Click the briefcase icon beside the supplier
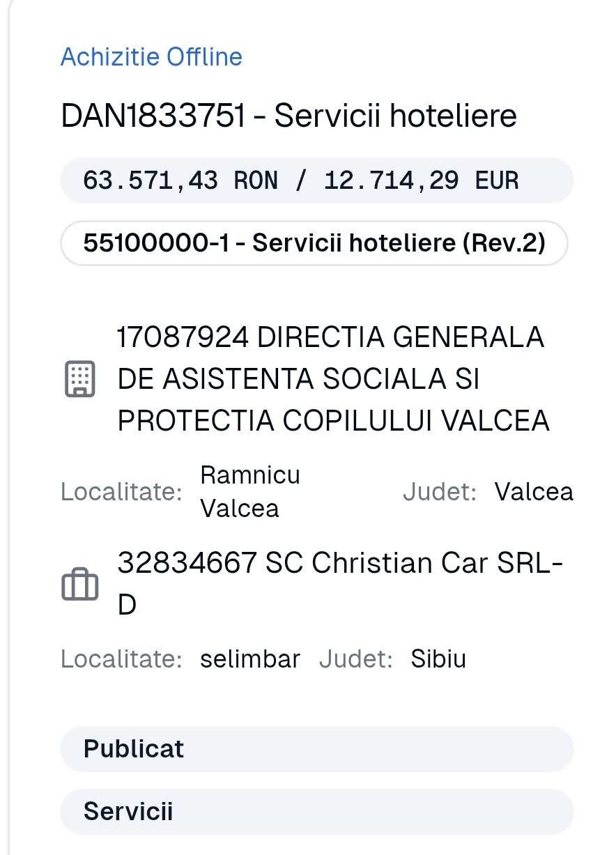616x855 pixels. coord(80,584)
